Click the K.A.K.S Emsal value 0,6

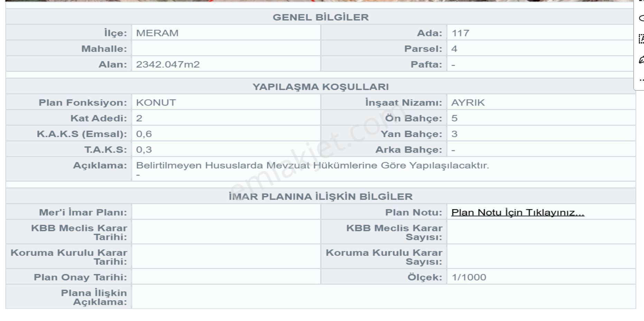pos(143,134)
